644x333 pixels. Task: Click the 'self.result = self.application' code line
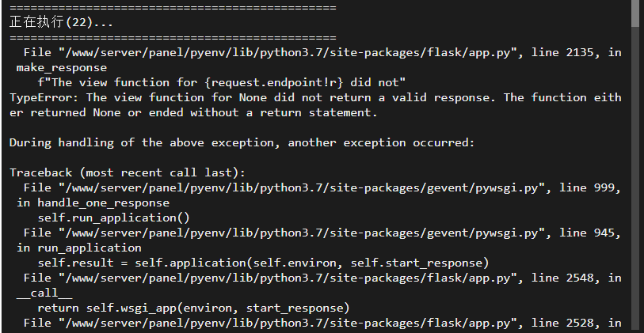pyautogui.click(x=263, y=263)
